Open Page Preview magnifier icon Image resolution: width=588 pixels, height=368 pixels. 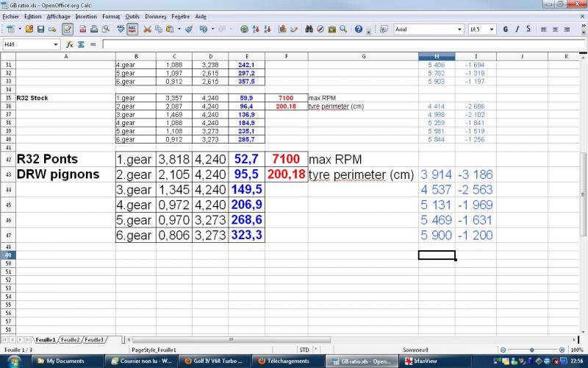pyautogui.click(x=106, y=29)
